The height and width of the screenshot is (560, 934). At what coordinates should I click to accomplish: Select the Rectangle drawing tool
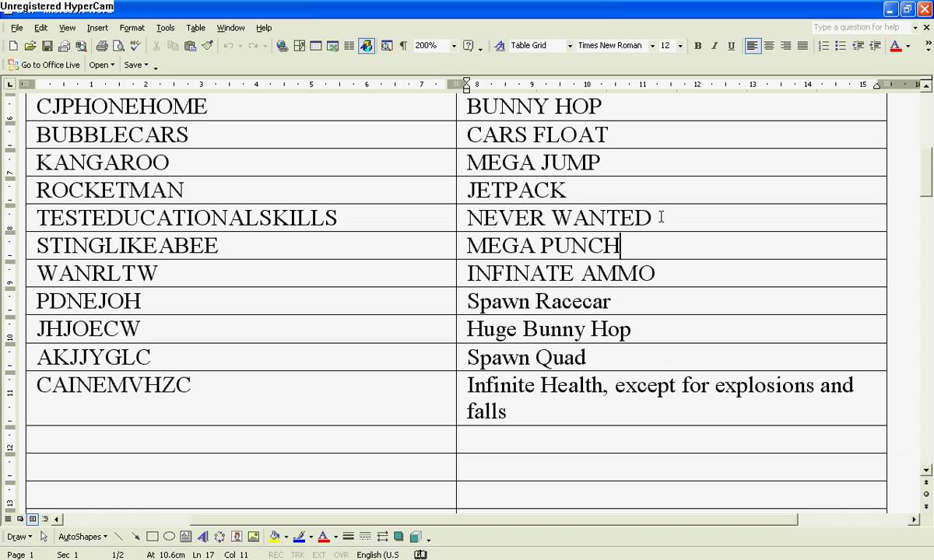pyautogui.click(x=153, y=537)
